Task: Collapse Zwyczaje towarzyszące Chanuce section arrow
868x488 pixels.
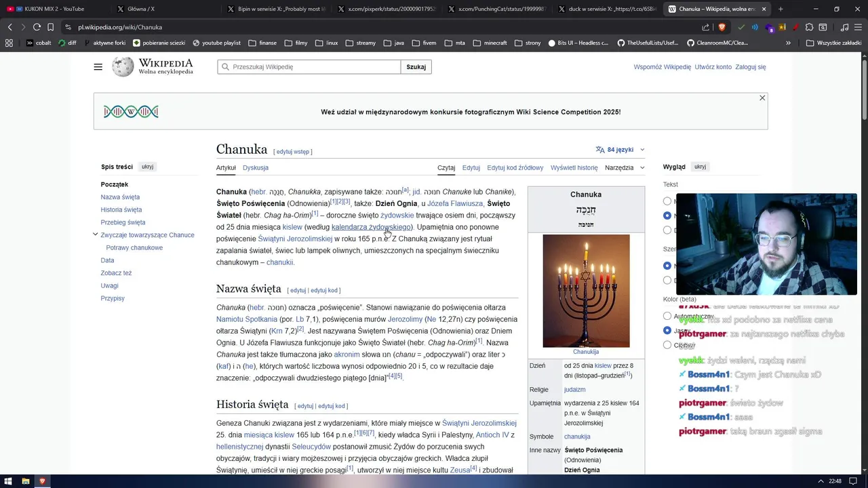Action: (95, 235)
